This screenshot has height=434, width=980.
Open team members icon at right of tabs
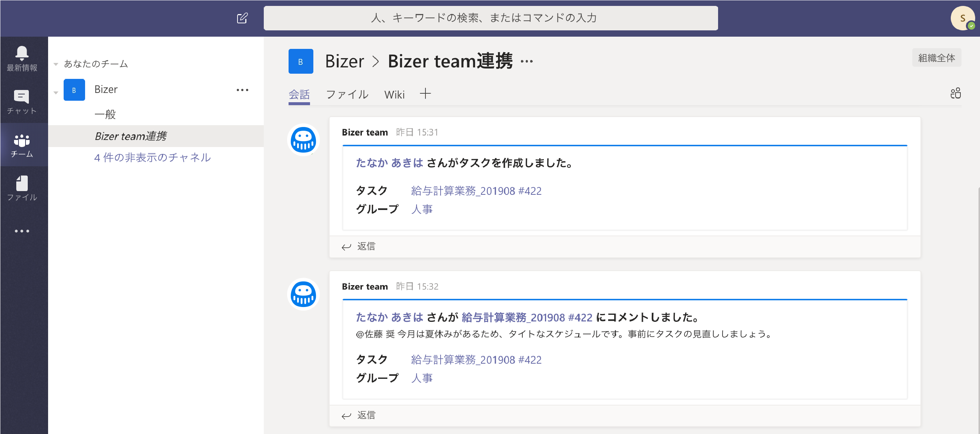[x=955, y=93]
